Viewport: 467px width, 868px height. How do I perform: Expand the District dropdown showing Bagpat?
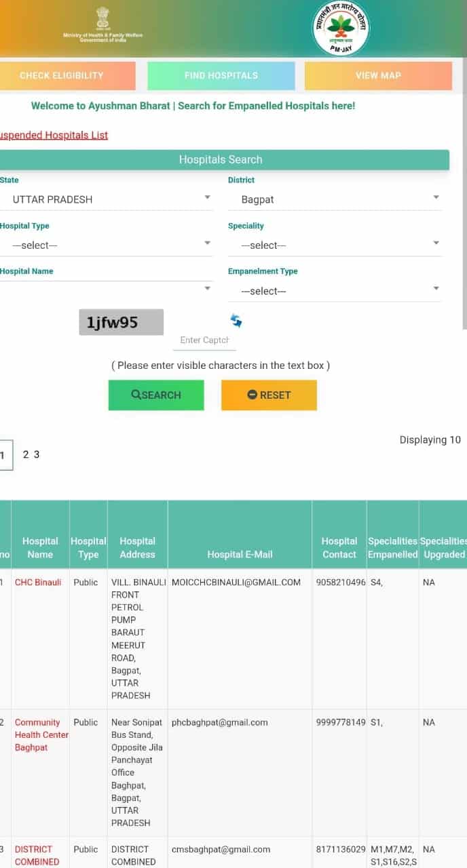(x=335, y=199)
